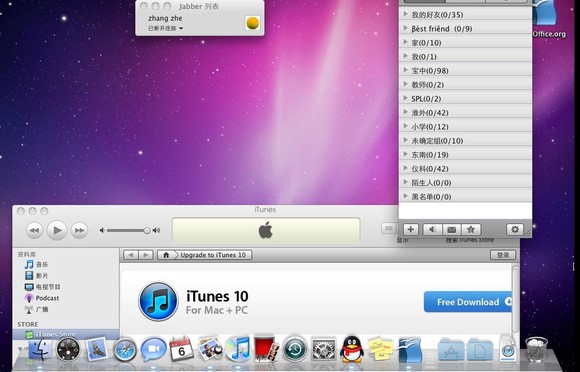Open the gear settings in QQ panel
Viewport: 580px width, 372px height.
(x=515, y=230)
